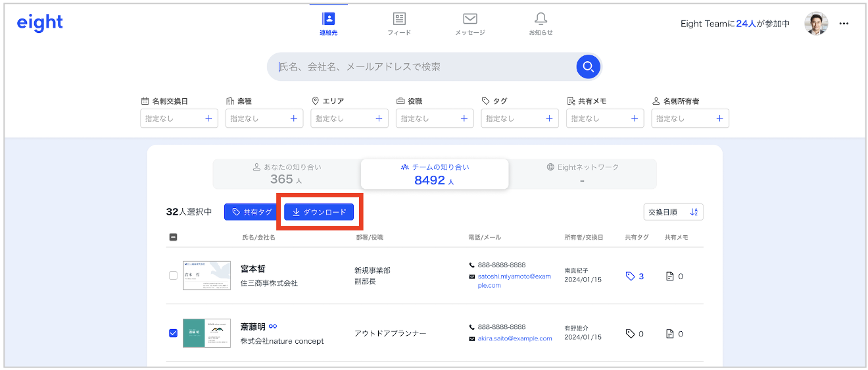Switch to Eightネットワーク tab
868x370 pixels.
(582, 174)
